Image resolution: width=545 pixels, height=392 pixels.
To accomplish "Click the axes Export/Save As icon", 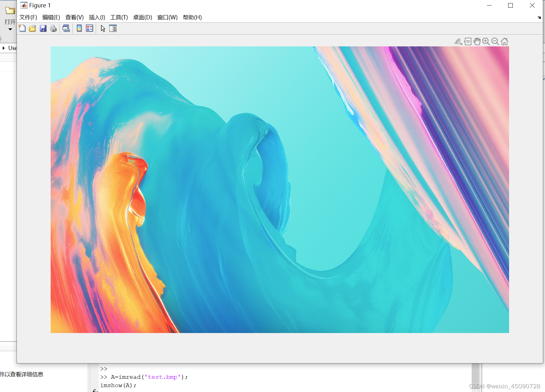I will [458, 41].
